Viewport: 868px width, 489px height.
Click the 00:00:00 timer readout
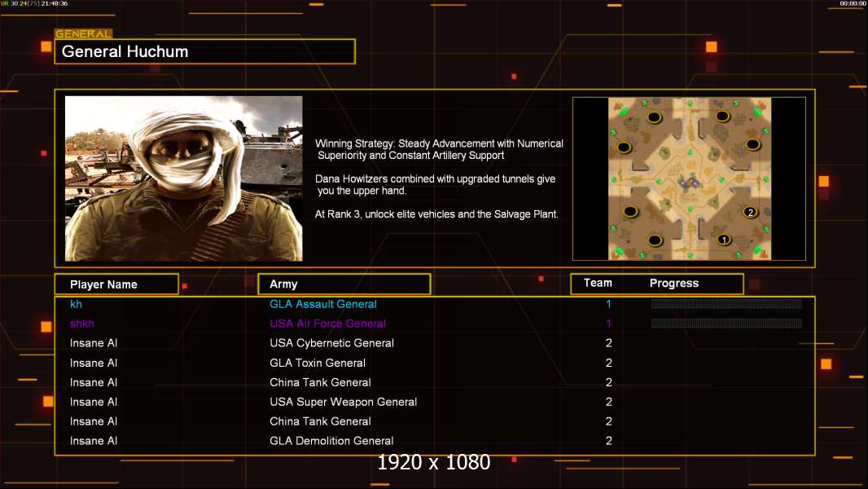click(x=853, y=3)
